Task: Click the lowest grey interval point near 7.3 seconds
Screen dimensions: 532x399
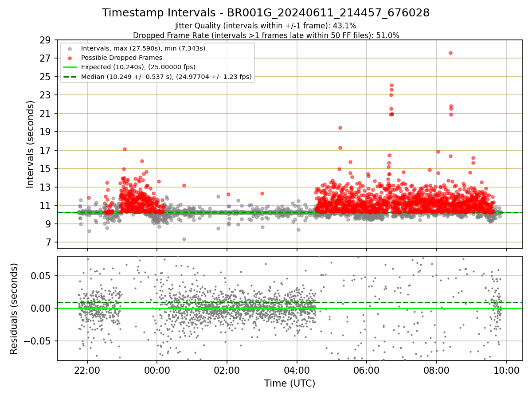Action: pos(184,239)
